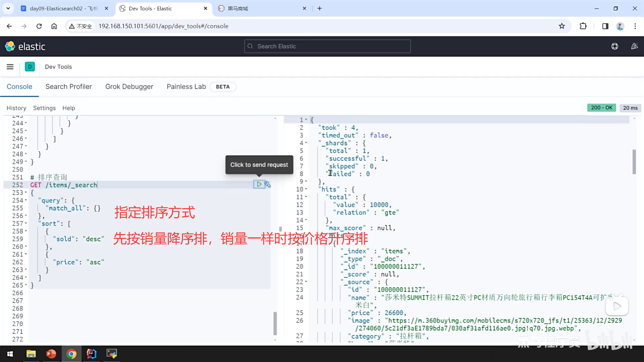This screenshot has width=644, height=362.
Task: Open the help lifebuoy icon in header
Action: click(614, 46)
